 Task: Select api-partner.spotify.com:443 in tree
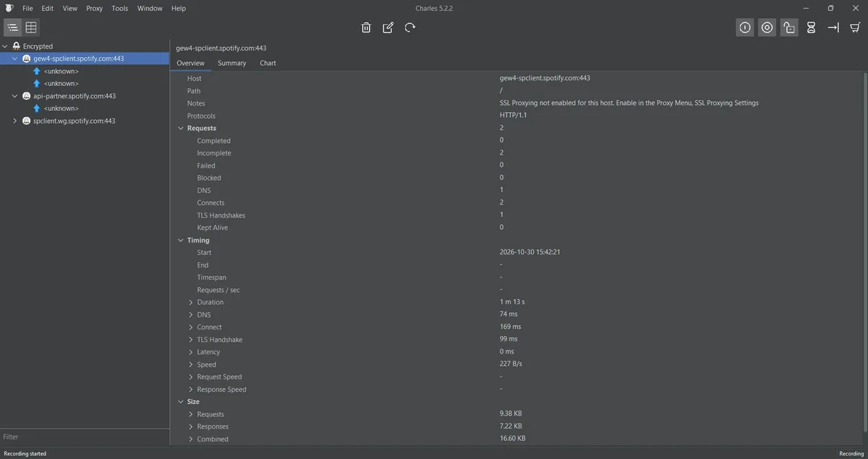click(x=75, y=96)
